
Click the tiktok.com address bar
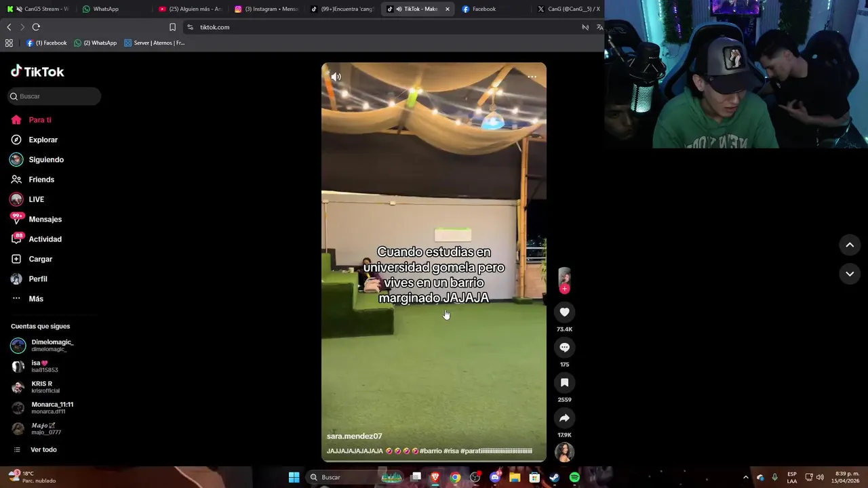click(387, 27)
